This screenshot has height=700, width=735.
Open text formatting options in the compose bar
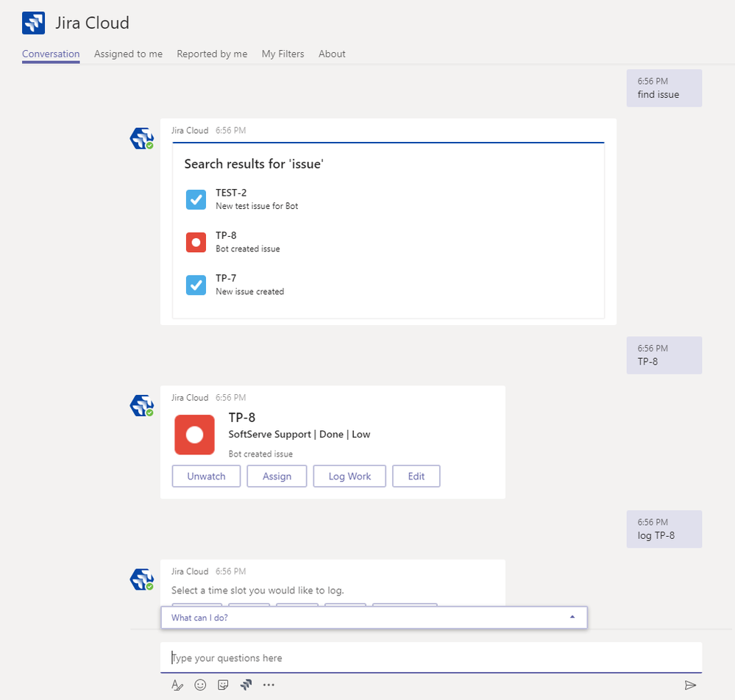pos(177,685)
